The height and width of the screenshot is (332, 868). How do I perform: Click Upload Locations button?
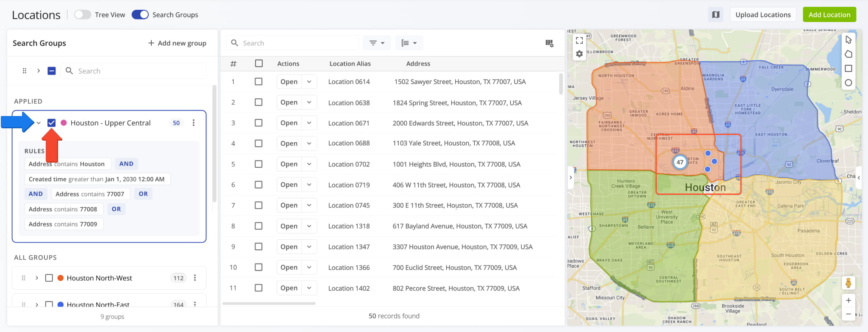(x=763, y=15)
